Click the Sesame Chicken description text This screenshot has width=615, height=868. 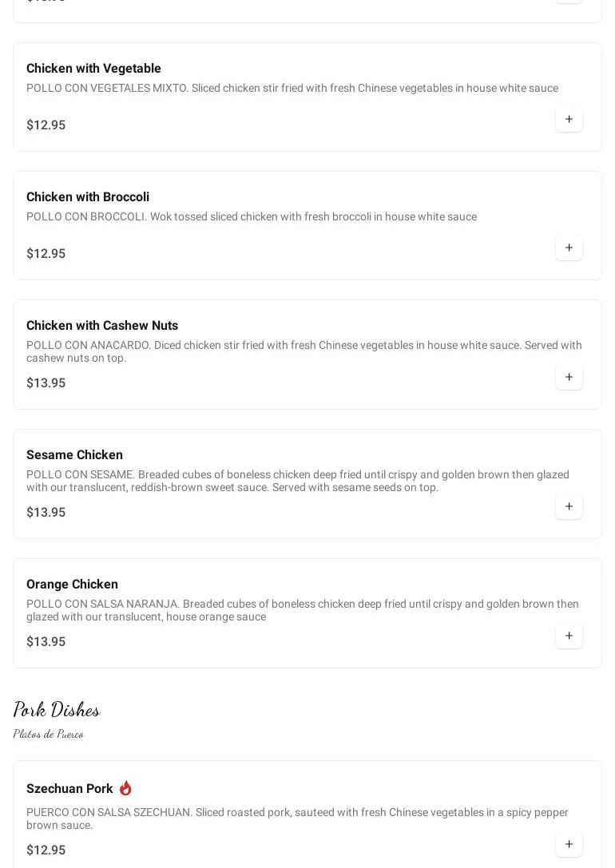coord(297,481)
